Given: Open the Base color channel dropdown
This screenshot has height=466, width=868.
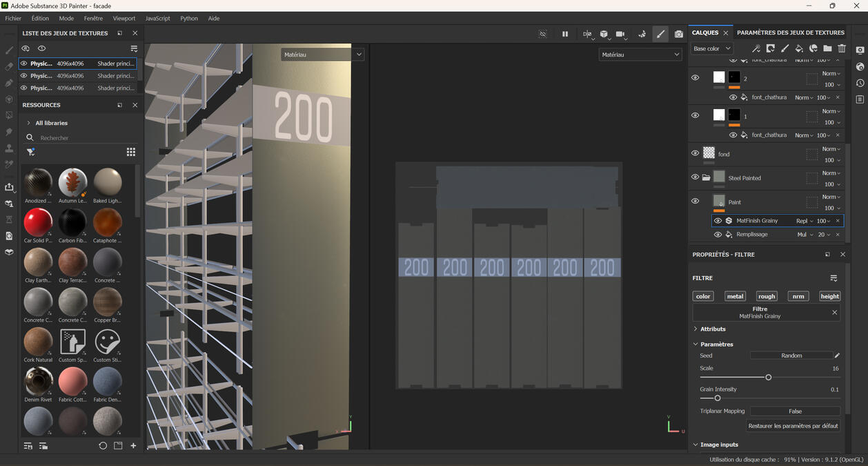Looking at the screenshot, I should (711, 48).
